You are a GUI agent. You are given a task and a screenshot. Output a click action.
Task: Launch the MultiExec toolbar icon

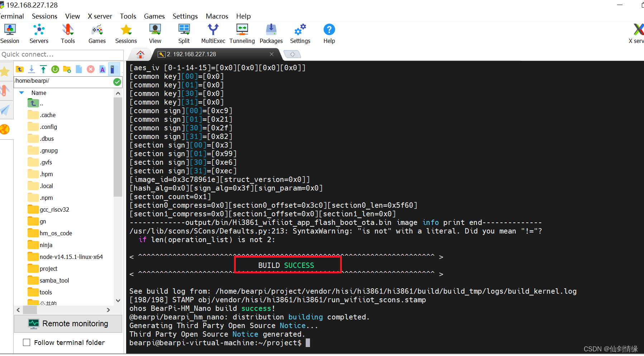[213, 34]
